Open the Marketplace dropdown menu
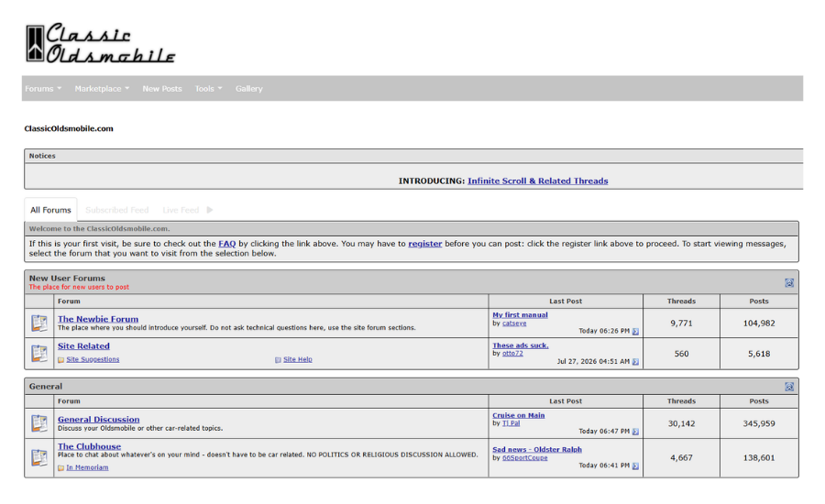The height and width of the screenshot is (504, 825). click(x=102, y=88)
